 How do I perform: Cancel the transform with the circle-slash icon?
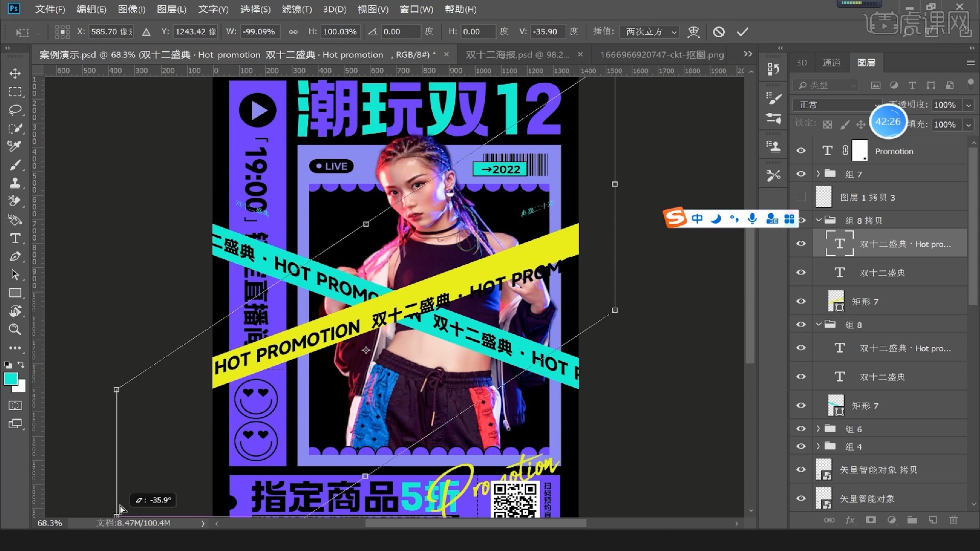coord(719,32)
